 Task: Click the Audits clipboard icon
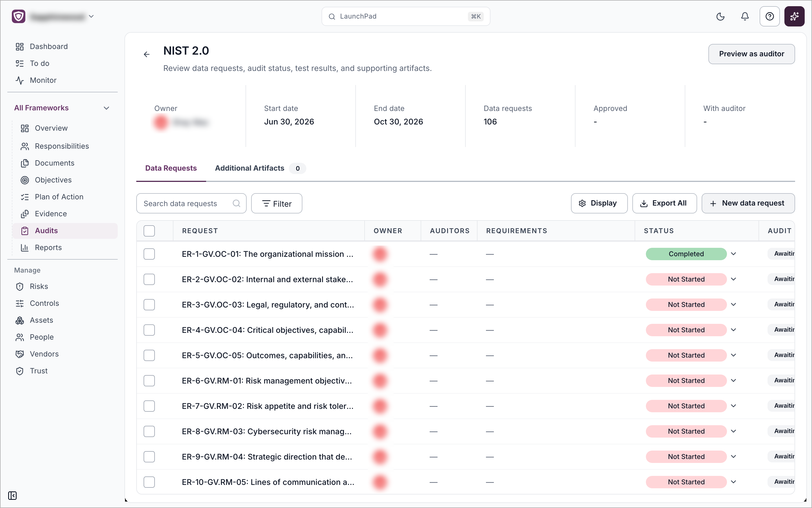tap(25, 231)
